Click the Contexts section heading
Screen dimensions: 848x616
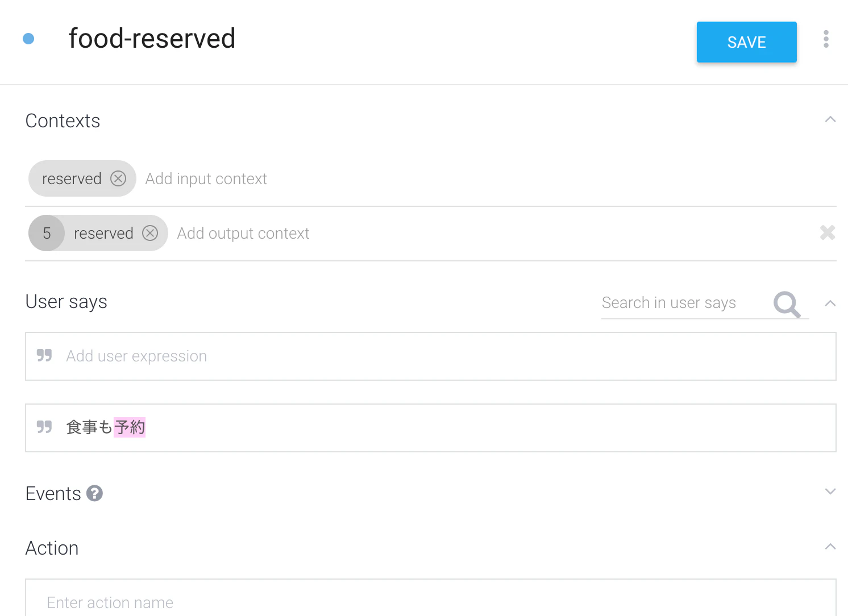click(x=63, y=121)
